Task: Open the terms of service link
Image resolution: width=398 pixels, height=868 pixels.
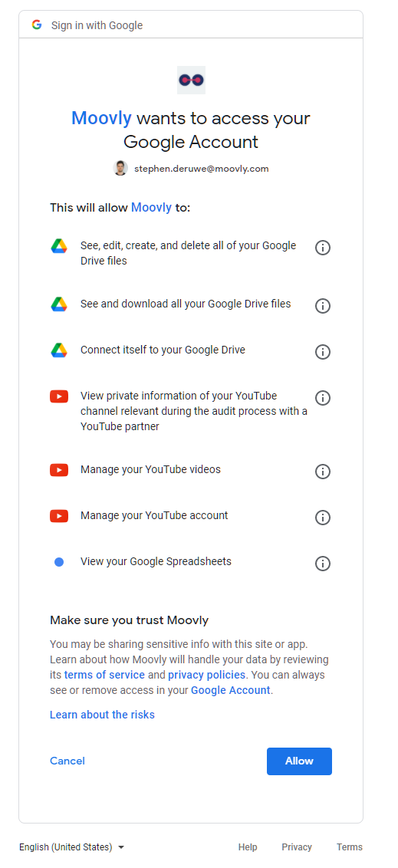Action: pos(104,675)
